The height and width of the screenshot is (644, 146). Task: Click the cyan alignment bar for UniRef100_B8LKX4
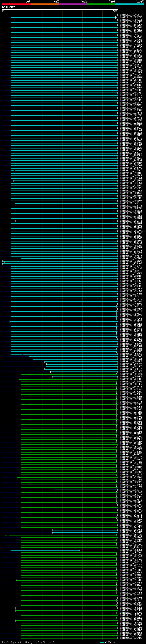point(75,359)
